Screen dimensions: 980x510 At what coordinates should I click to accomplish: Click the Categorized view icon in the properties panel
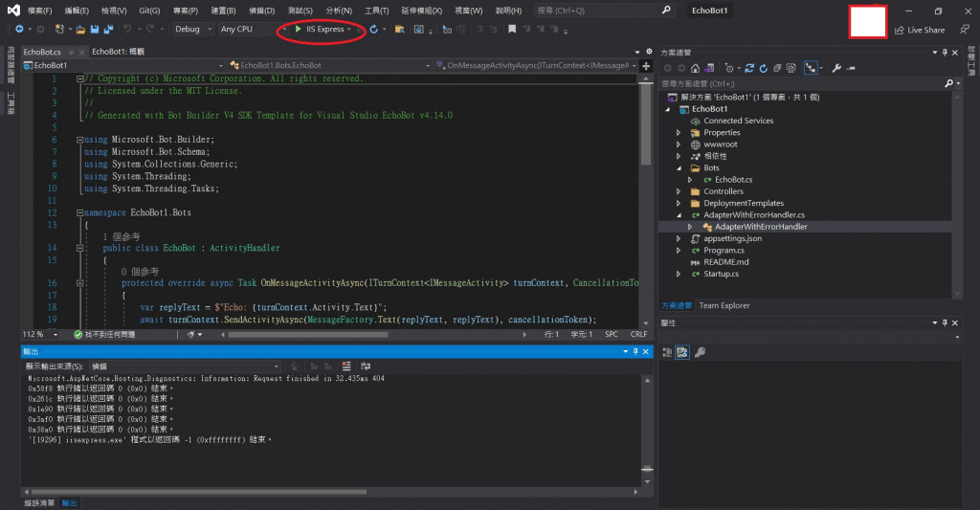tap(667, 352)
